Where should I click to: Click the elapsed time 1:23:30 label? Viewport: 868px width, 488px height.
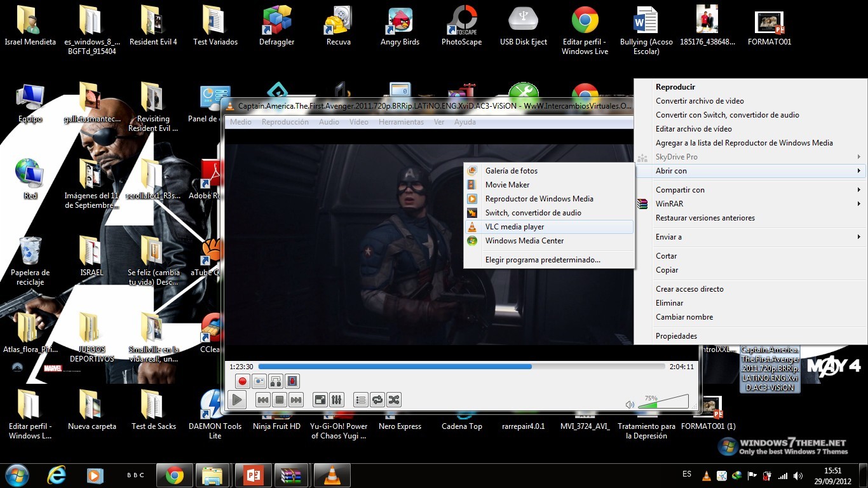241,367
